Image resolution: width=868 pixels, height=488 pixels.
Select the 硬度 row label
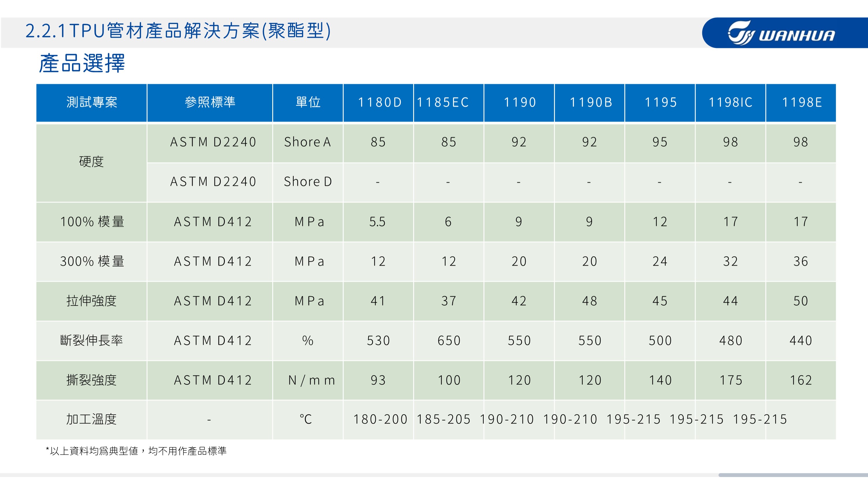coord(91,162)
